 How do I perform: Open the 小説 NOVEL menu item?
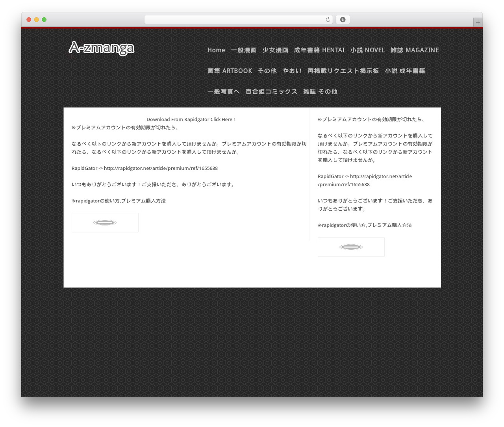368,50
